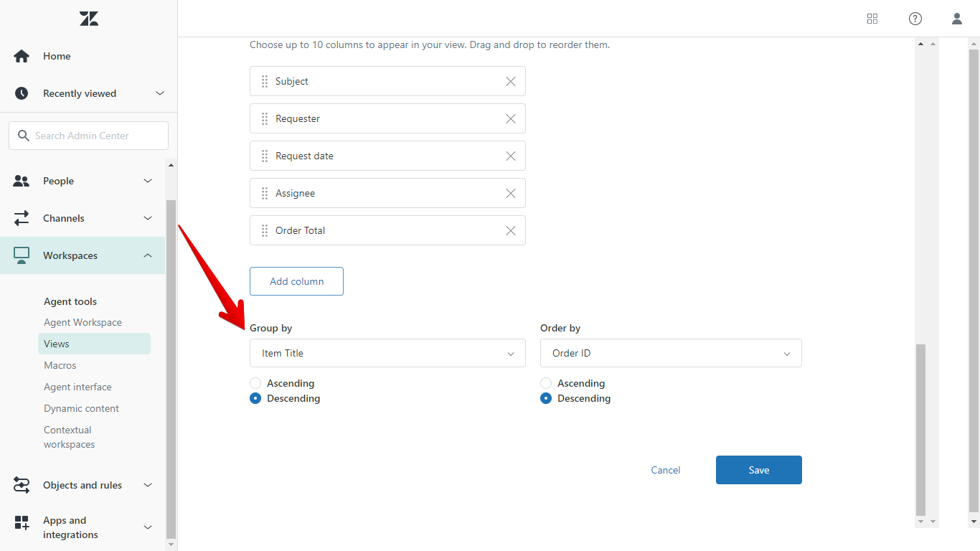
Task: Click the Cancel link
Action: click(666, 470)
